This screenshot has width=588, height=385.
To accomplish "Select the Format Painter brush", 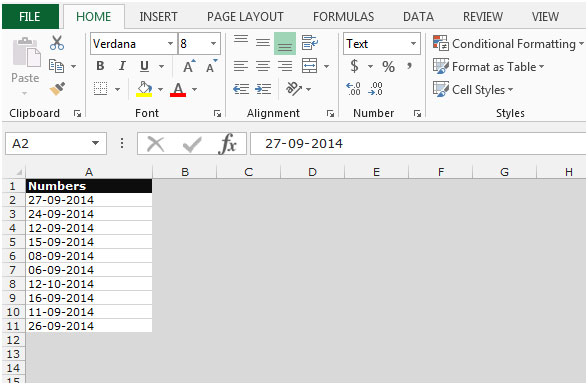I will (x=57, y=89).
